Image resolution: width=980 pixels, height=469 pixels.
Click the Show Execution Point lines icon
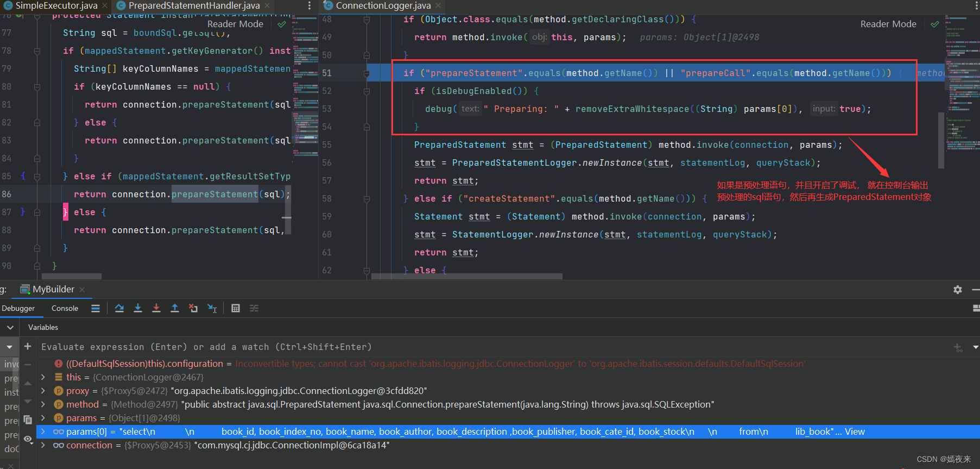pos(96,308)
